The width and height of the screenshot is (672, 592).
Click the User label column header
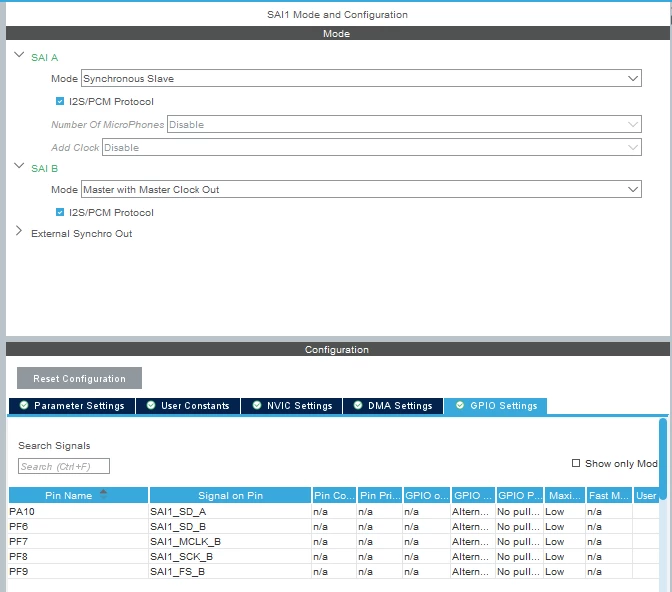[x=646, y=496]
